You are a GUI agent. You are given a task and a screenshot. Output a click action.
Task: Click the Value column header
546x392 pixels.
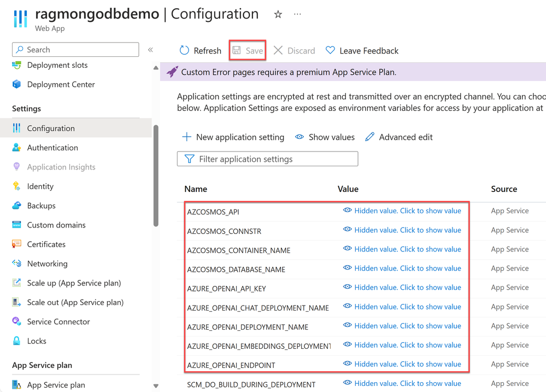click(x=348, y=189)
